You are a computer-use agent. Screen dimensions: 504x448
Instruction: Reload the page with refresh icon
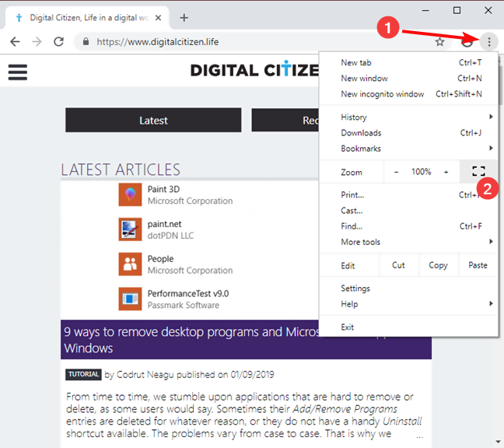click(x=59, y=42)
